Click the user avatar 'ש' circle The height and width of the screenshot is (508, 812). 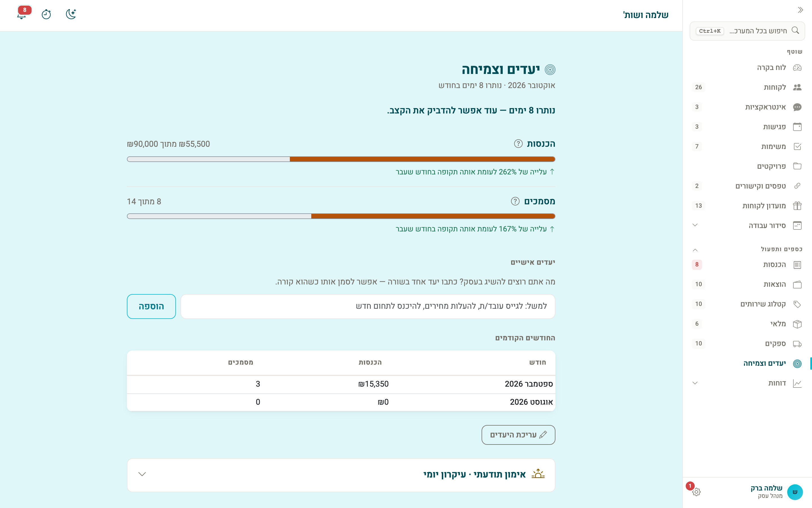pyautogui.click(x=795, y=492)
